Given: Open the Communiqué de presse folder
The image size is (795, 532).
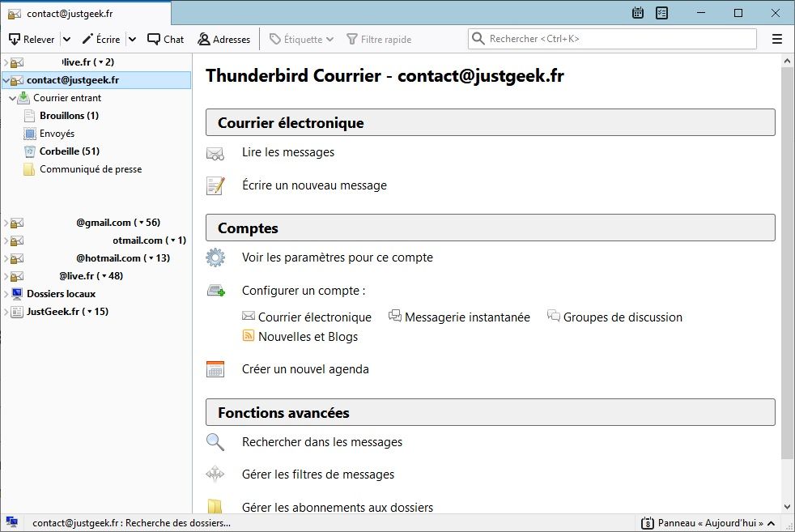Looking at the screenshot, I should (x=91, y=169).
